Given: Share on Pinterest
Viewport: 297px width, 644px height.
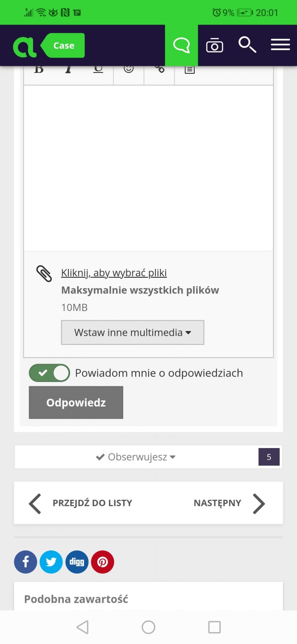Looking at the screenshot, I should (103, 562).
